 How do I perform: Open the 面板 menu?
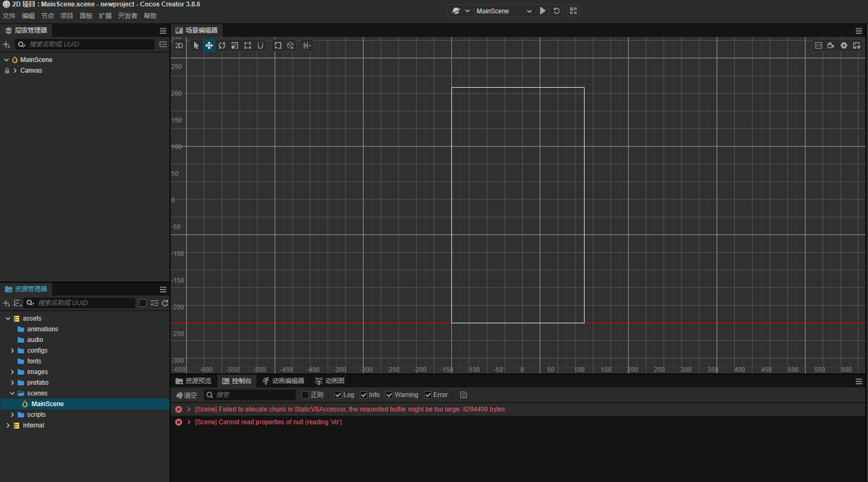pos(86,16)
